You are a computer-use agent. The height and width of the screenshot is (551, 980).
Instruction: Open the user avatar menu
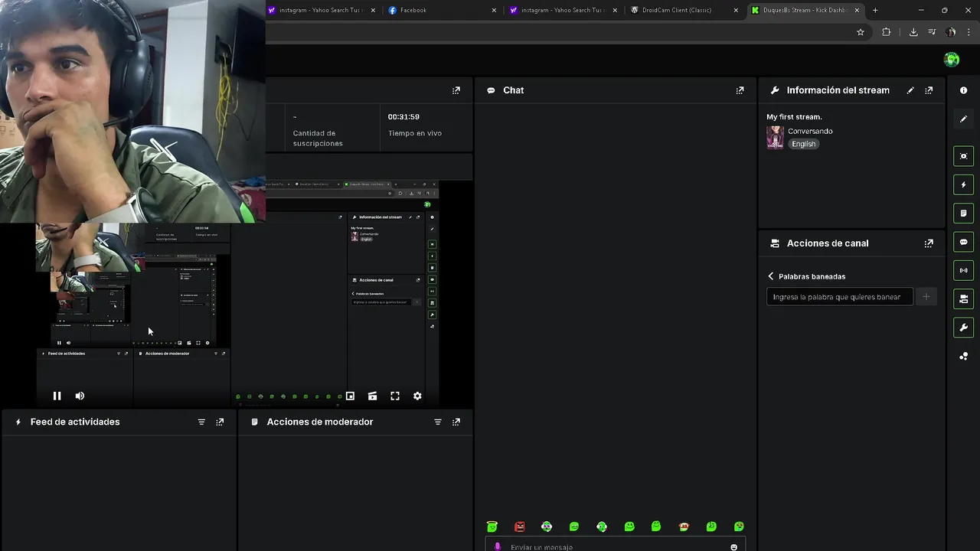[x=952, y=60]
